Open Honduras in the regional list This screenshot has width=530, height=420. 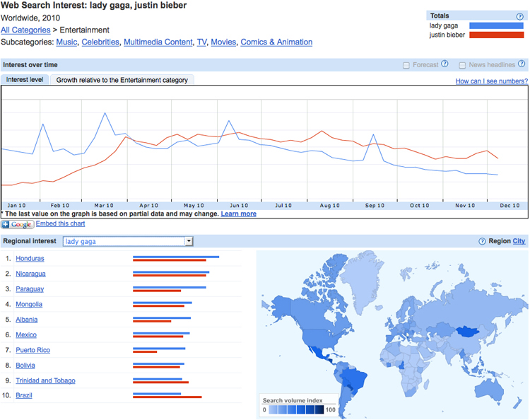pyautogui.click(x=30, y=259)
